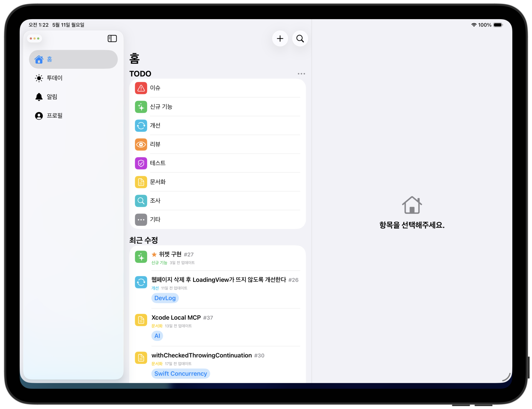The width and height of the screenshot is (532, 409).
Task: Go to 투데이 in sidebar
Action: (x=73, y=78)
